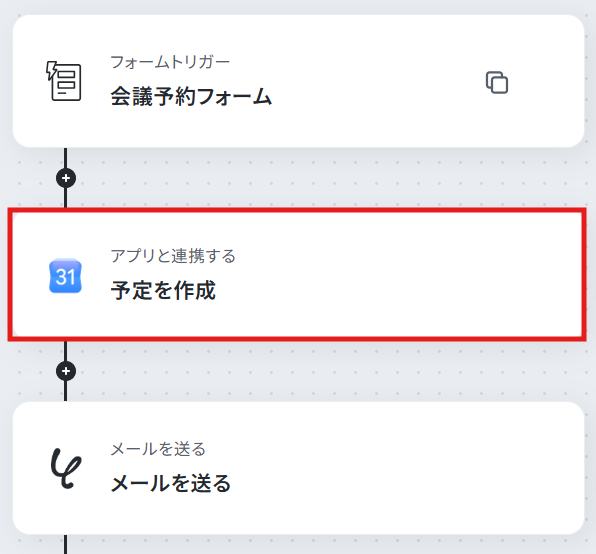Select the bold メールを送る title
The width and height of the screenshot is (596, 554).
[x=171, y=483]
